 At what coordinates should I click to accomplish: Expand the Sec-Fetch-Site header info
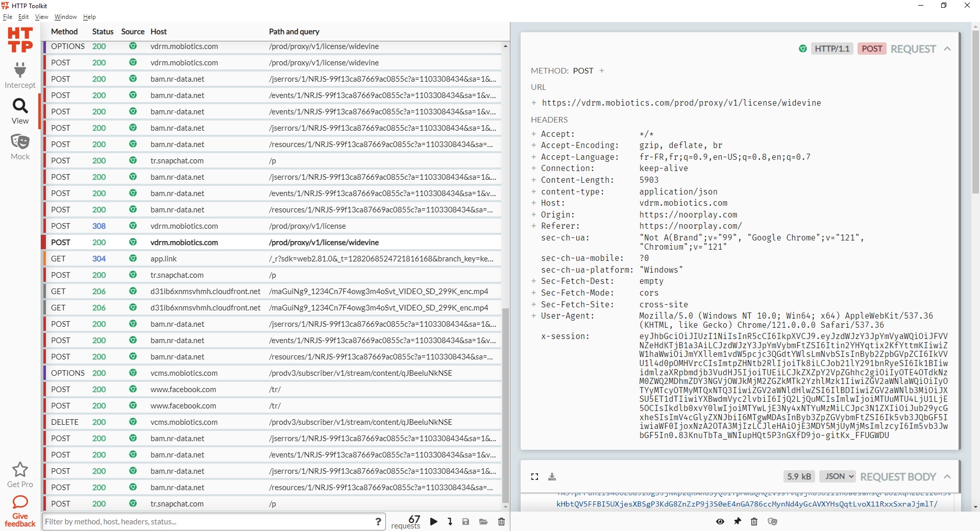pos(534,304)
